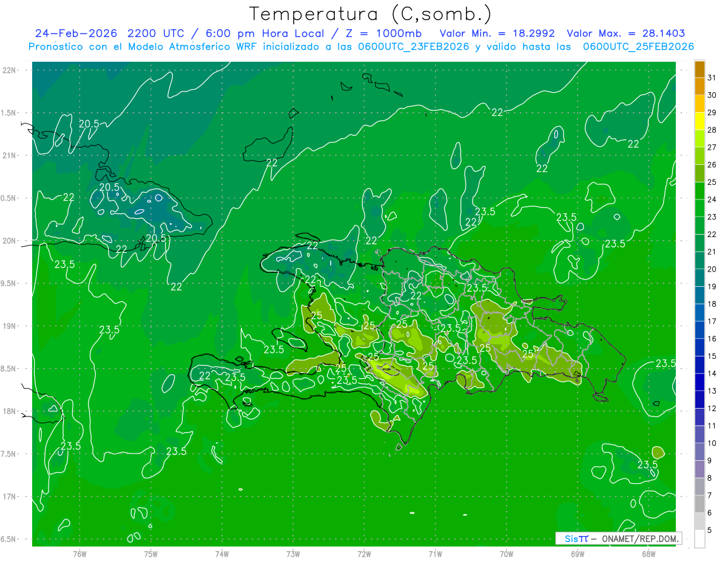This screenshot has height=562, width=728.
Task: Click the 68W longitude axis label
Action: coord(649,554)
